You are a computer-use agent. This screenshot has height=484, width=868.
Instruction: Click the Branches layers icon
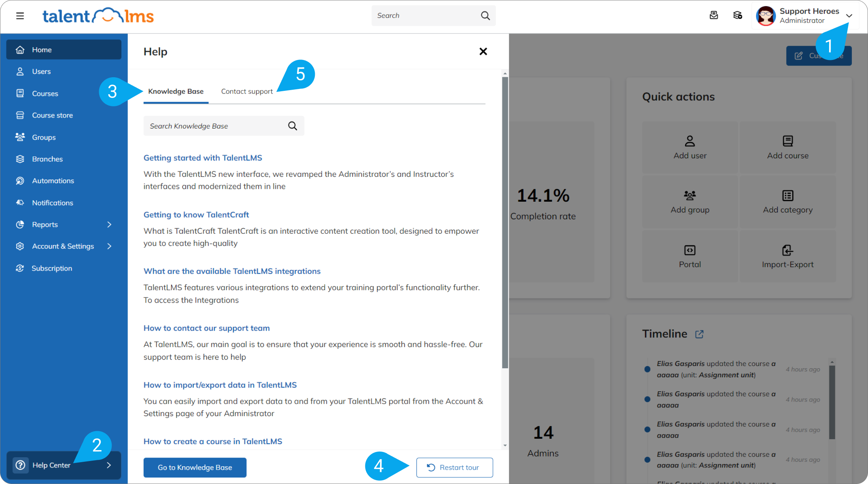(x=20, y=159)
